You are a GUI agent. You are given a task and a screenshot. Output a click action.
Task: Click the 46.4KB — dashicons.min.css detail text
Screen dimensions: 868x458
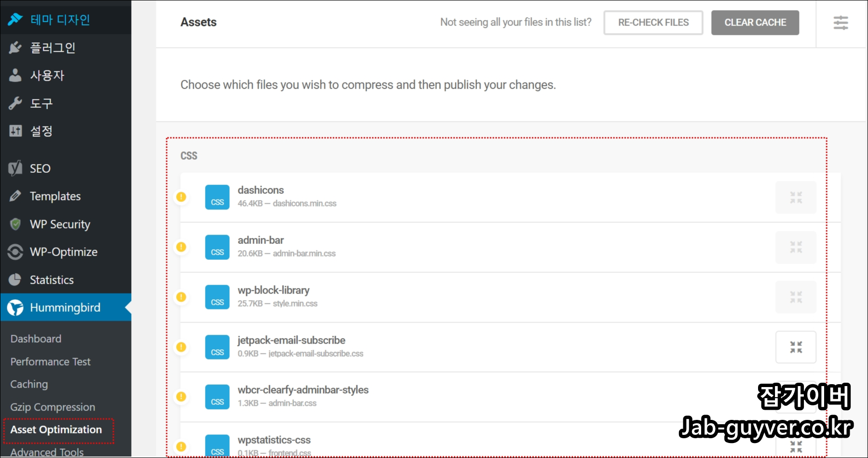[x=287, y=204]
